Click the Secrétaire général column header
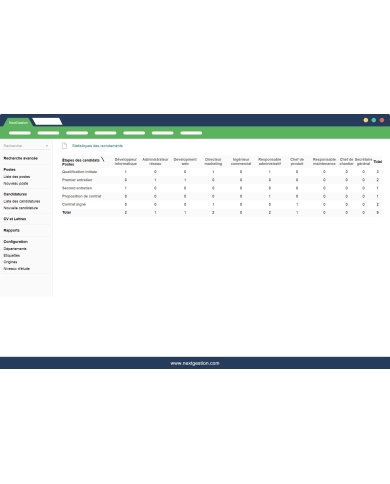 pos(363,162)
